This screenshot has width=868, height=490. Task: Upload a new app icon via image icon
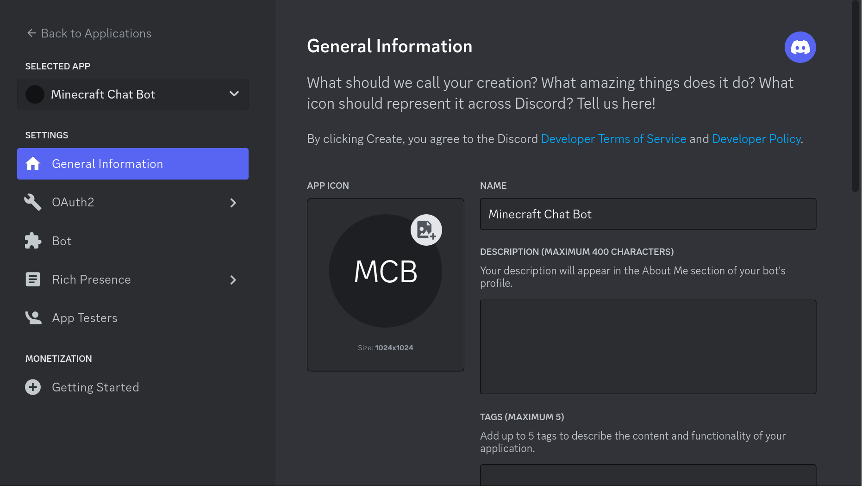tap(425, 229)
